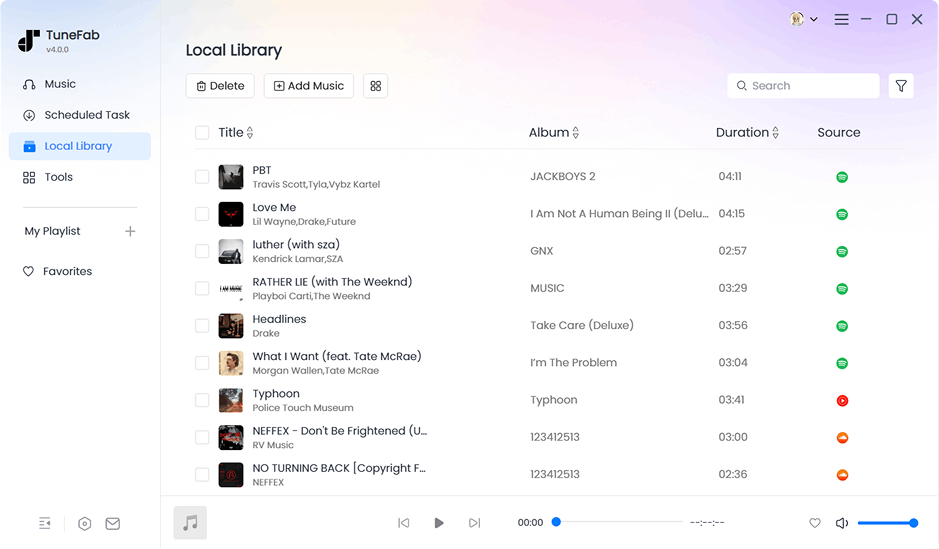The height and width of the screenshot is (549, 939).
Task: Click the artist text Police Touch Museum
Action: [303, 408]
